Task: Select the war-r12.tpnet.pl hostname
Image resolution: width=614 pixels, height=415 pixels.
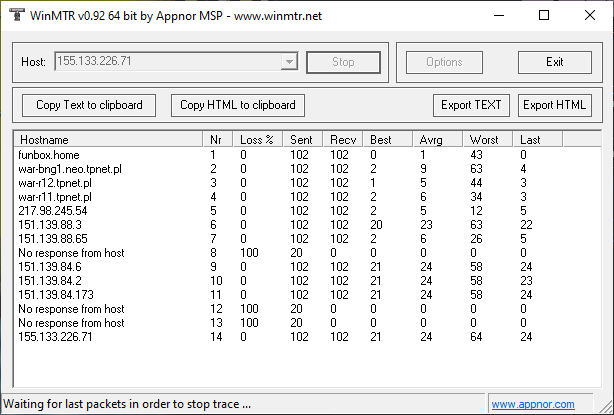Action: pyautogui.click(x=55, y=183)
